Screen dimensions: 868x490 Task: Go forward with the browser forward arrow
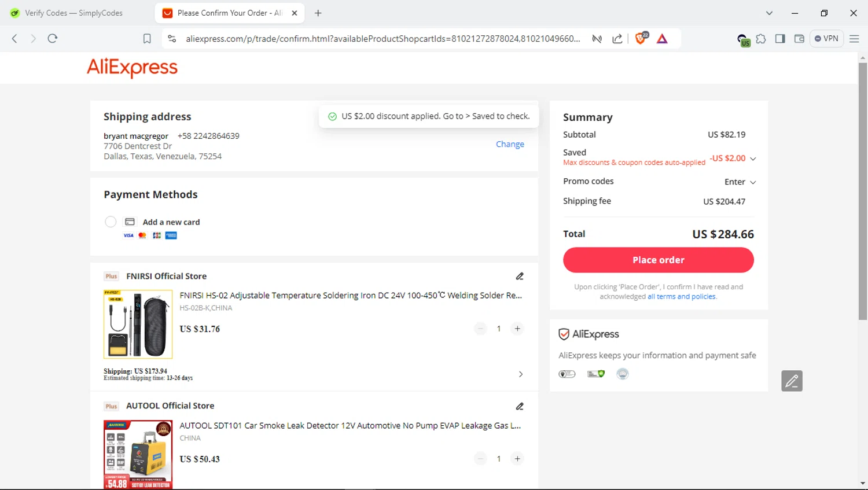(33, 39)
